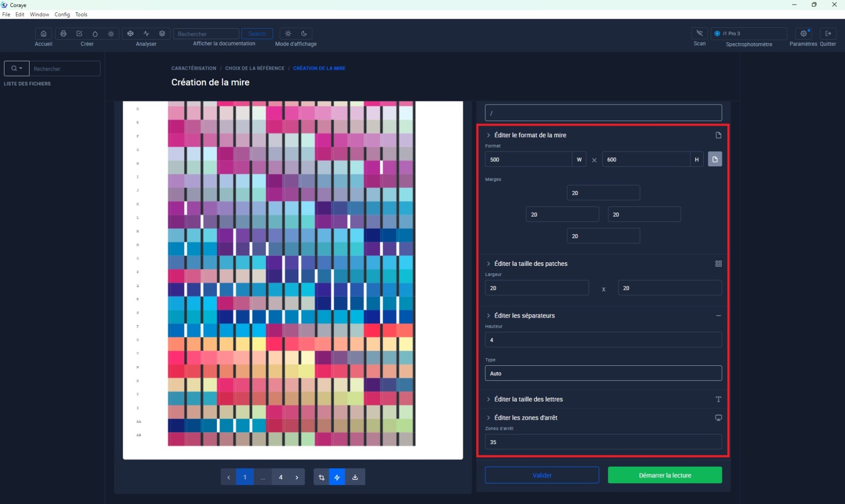
Task: Select page 1 in the pagination
Action: pyautogui.click(x=245, y=477)
